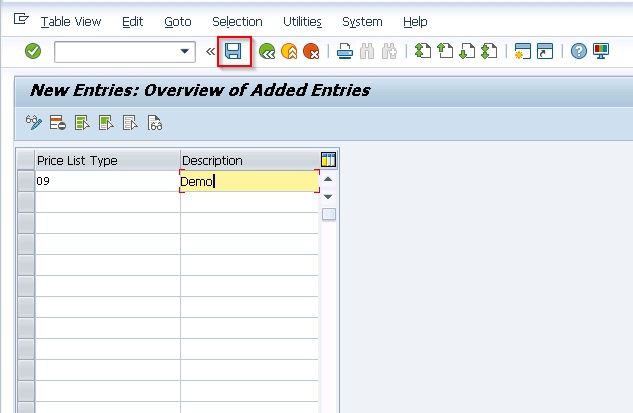This screenshot has height=413, width=633.
Task: Open Customize Local Layout monitor icon
Action: click(601, 51)
